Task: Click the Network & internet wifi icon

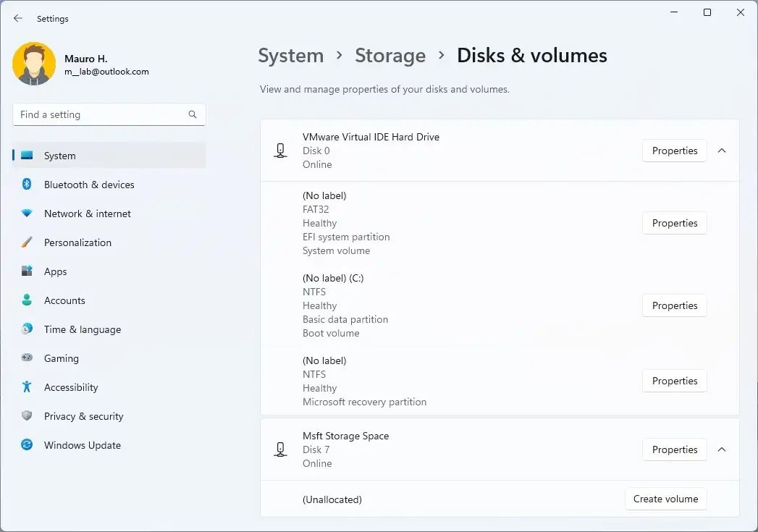Action: coord(27,214)
